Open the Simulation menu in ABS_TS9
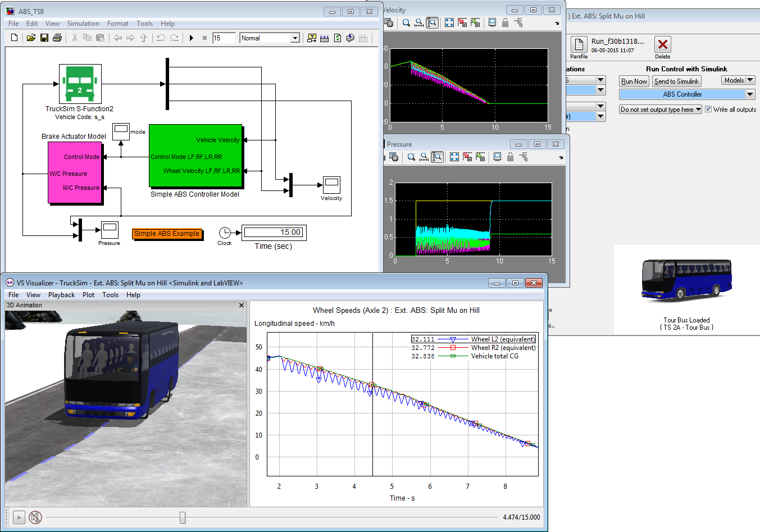The image size is (760, 532). tap(83, 24)
